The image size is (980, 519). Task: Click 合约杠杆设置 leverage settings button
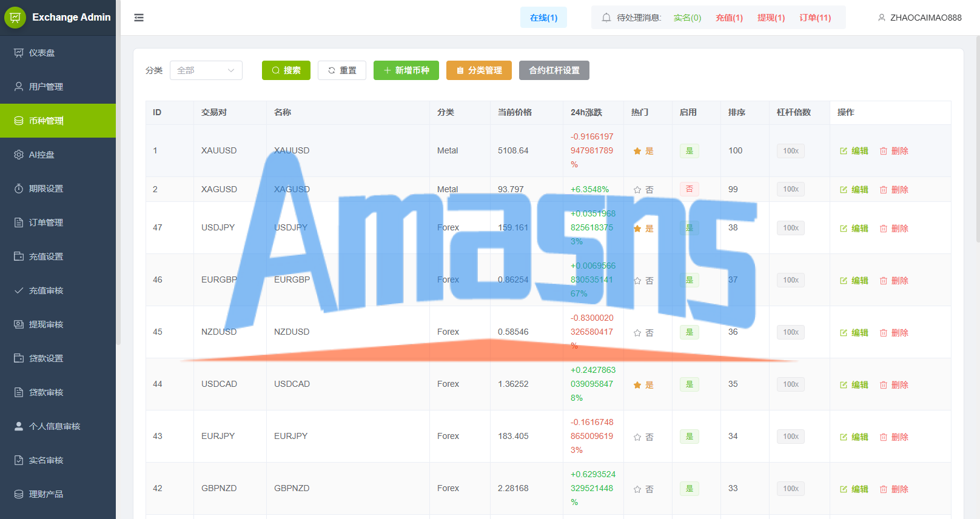[x=554, y=70]
